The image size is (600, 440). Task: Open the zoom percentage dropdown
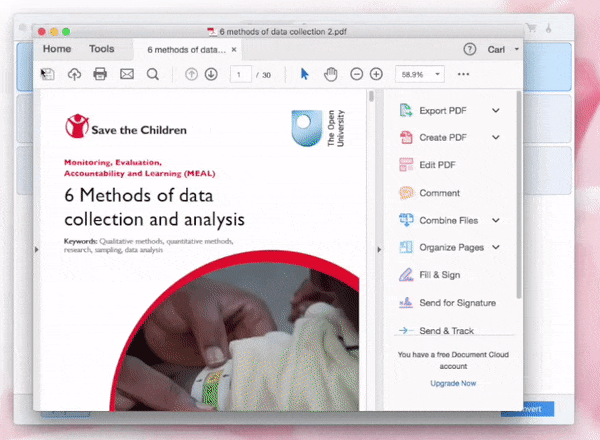point(437,74)
